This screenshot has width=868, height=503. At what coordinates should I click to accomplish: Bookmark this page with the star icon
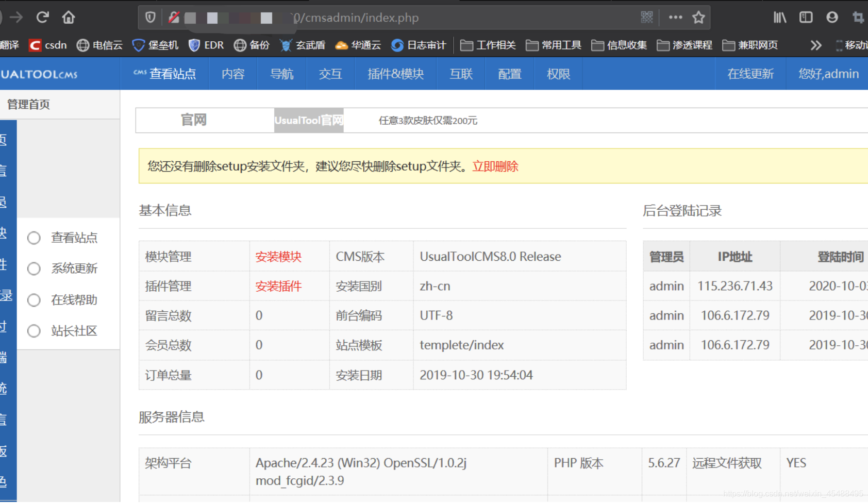coord(698,18)
